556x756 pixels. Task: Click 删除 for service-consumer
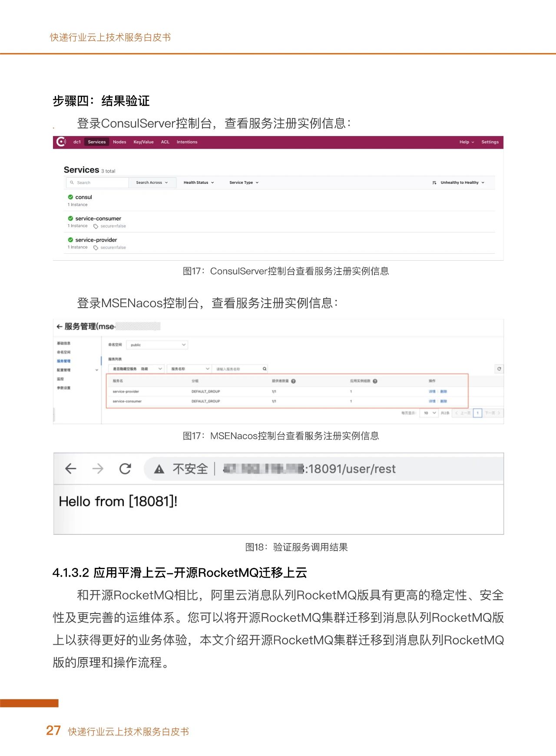pos(443,401)
